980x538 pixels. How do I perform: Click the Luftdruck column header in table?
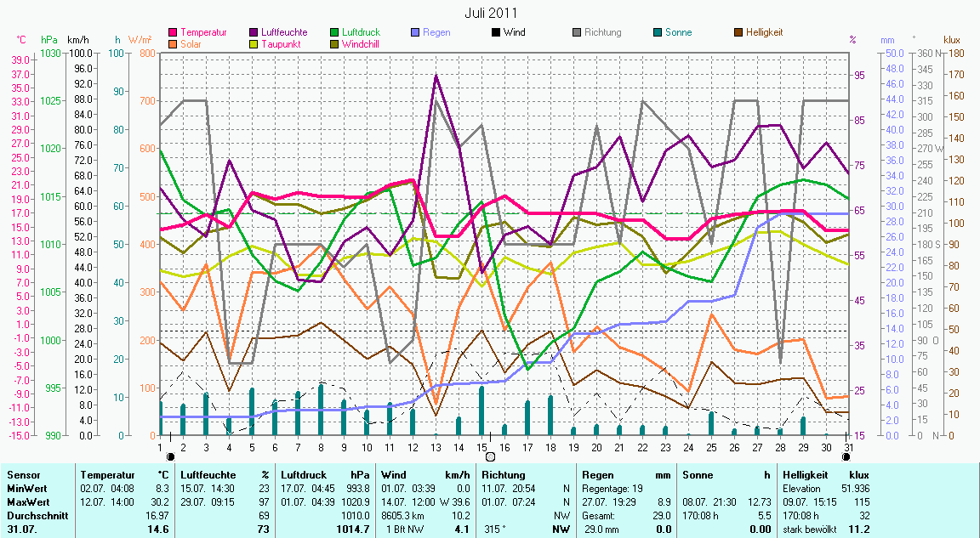click(x=305, y=475)
